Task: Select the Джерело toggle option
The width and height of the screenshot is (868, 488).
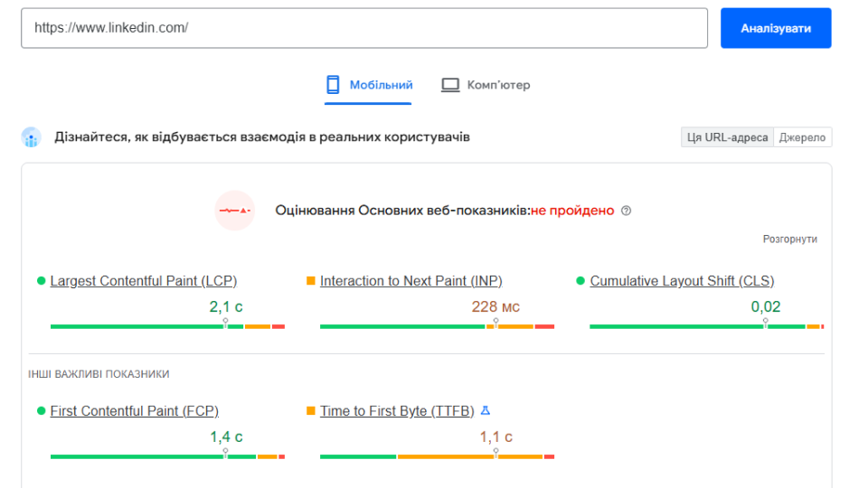Action: click(802, 137)
